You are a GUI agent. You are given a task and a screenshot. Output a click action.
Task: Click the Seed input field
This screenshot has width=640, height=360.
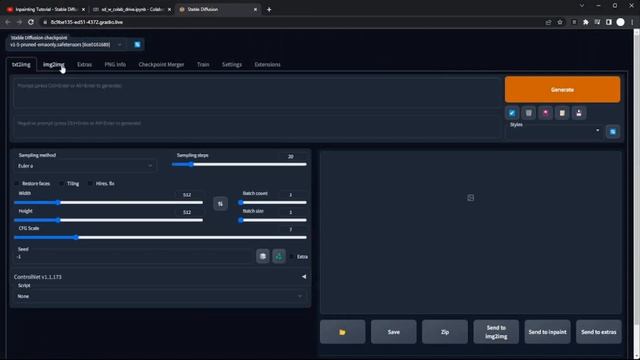tap(133, 257)
